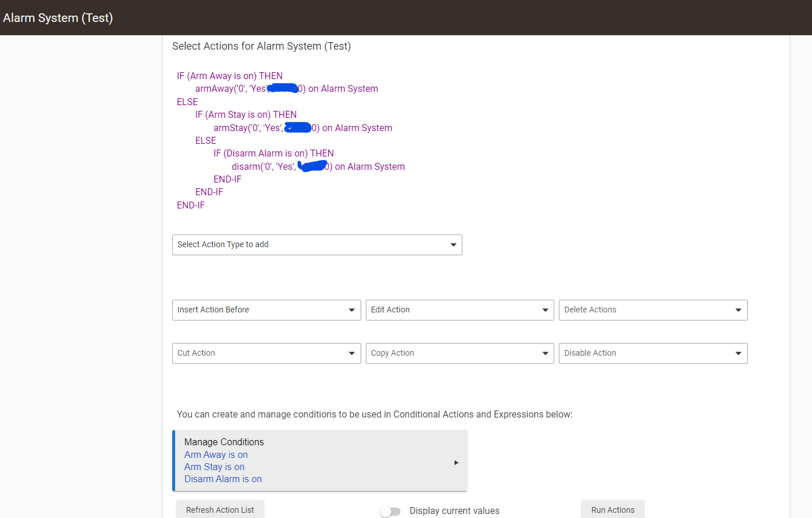Select the Arm Stay is on condition
The height and width of the screenshot is (518, 812).
pos(214,467)
